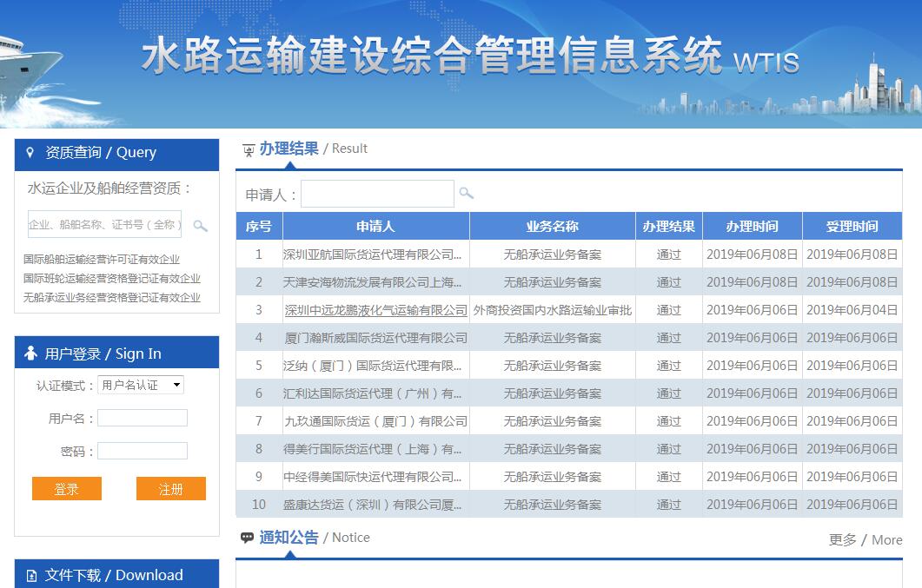Open 无船承运业务经营资格登记证有效企业 link
The image size is (922, 588).
tap(111, 297)
